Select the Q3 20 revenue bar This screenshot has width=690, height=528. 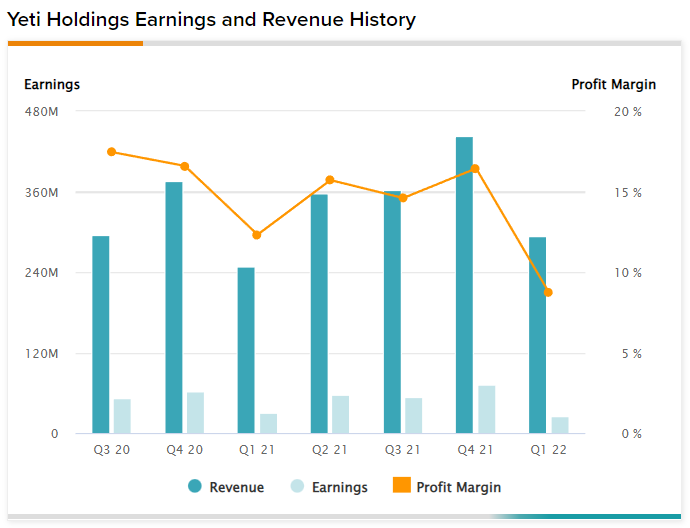tap(101, 335)
